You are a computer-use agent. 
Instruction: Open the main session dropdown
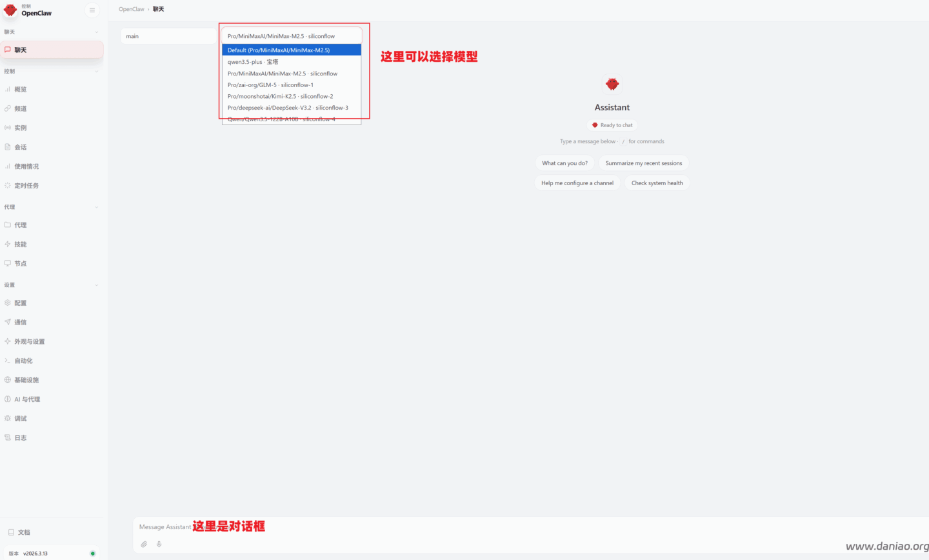point(168,36)
